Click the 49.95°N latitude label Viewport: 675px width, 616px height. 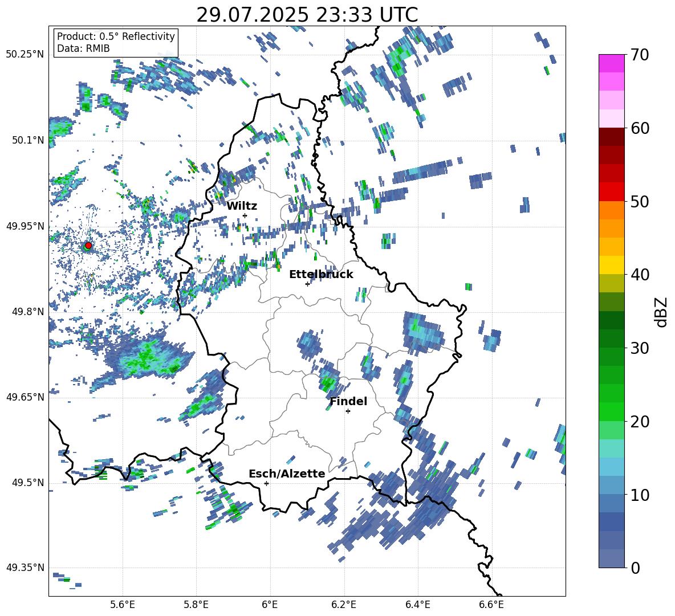pyautogui.click(x=25, y=226)
